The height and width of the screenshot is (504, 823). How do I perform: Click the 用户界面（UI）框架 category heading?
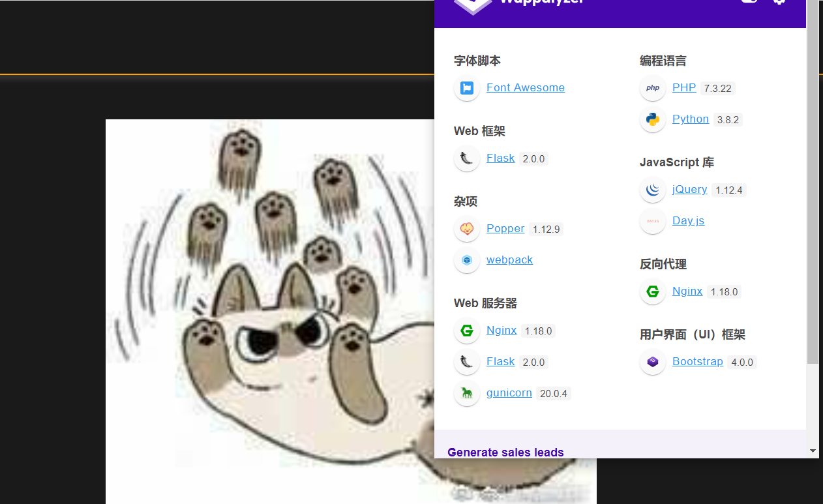coord(693,334)
